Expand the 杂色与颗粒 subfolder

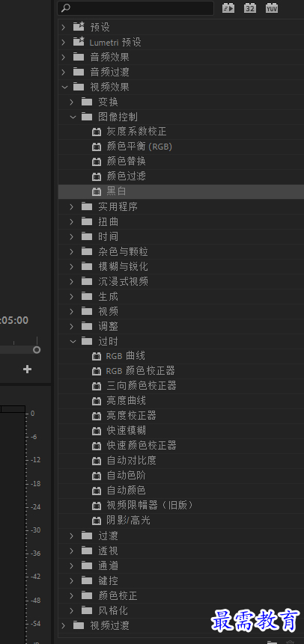[x=72, y=251]
